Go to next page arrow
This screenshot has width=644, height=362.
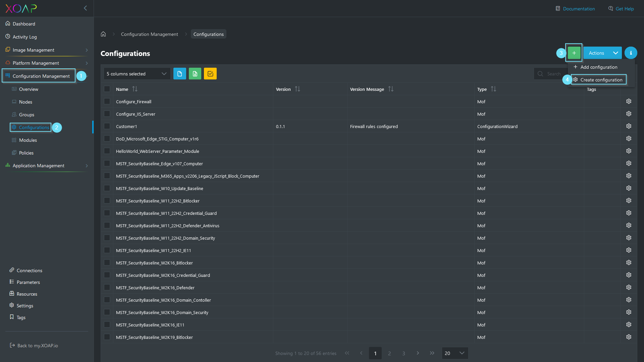tap(418, 353)
